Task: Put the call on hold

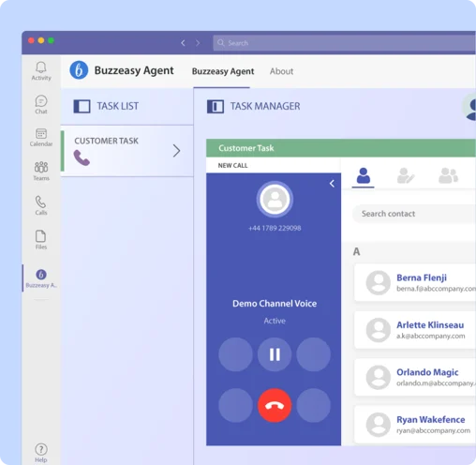Action: pyautogui.click(x=275, y=354)
